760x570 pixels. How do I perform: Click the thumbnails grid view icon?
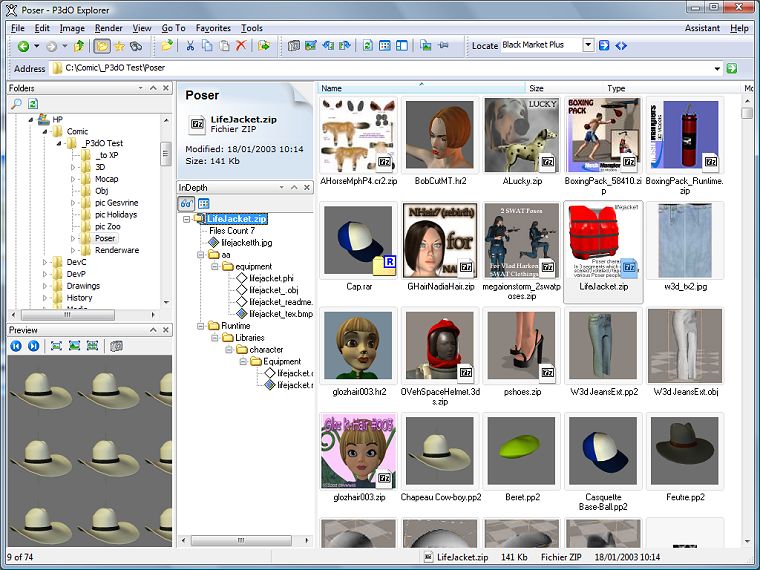385,46
